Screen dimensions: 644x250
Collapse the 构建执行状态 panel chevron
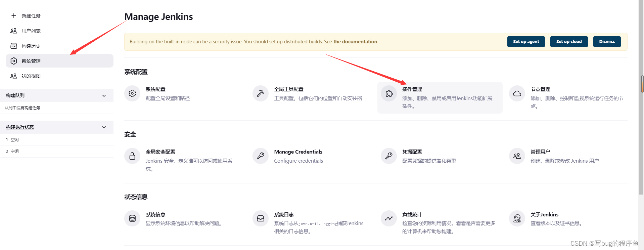pyautogui.click(x=104, y=127)
